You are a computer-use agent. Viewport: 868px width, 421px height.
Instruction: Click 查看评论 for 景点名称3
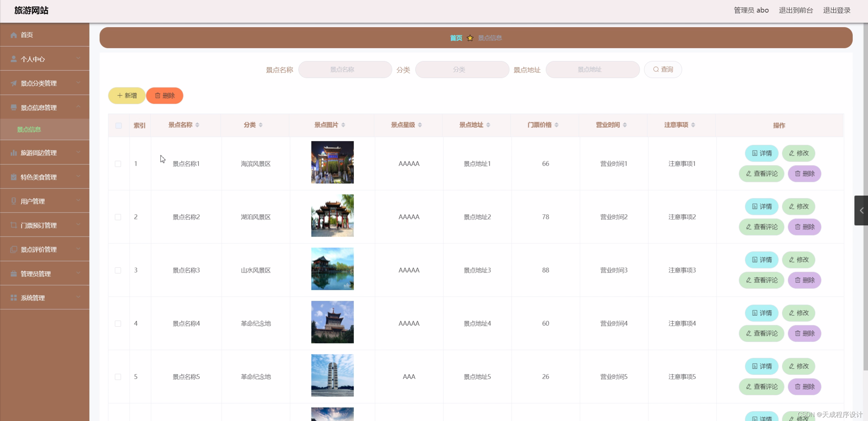tap(761, 280)
